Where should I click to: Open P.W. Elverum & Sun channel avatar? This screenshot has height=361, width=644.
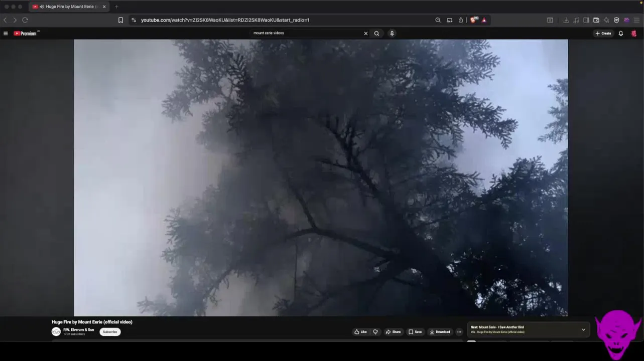click(x=56, y=332)
